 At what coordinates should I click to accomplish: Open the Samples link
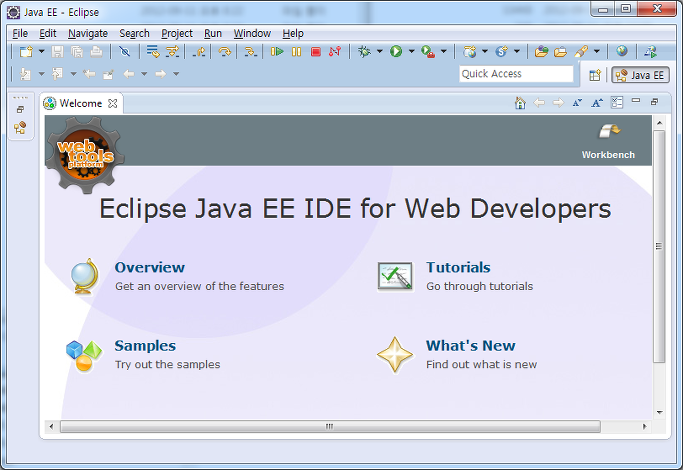click(x=145, y=345)
